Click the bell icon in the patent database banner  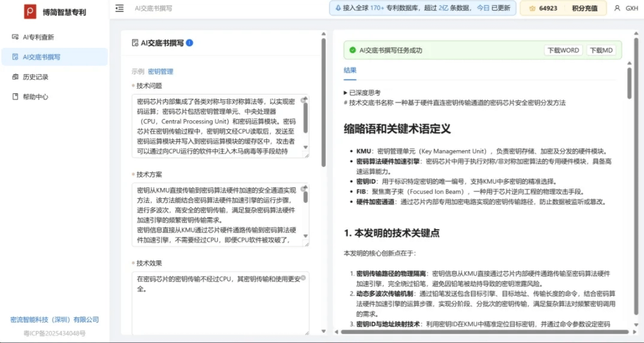338,8
